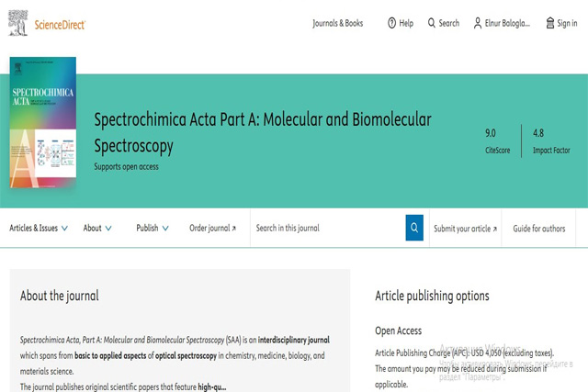Expand the About dropdown menu
This screenshot has height=392, width=588.
click(97, 228)
